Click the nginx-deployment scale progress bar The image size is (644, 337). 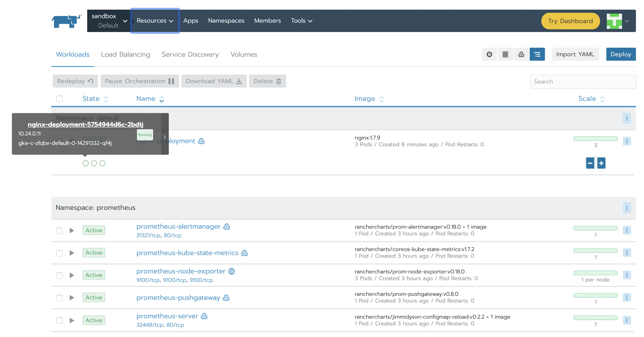[595, 139]
